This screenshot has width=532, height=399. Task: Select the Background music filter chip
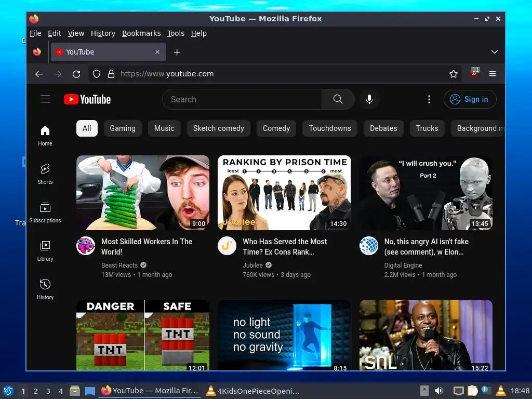tap(478, 128)
